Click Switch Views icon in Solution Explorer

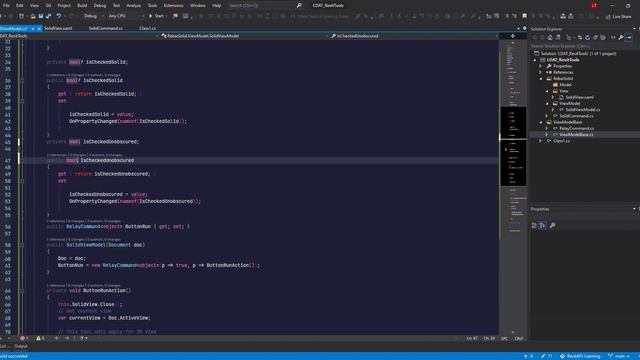pyautogui.click(x=558, y=38)
